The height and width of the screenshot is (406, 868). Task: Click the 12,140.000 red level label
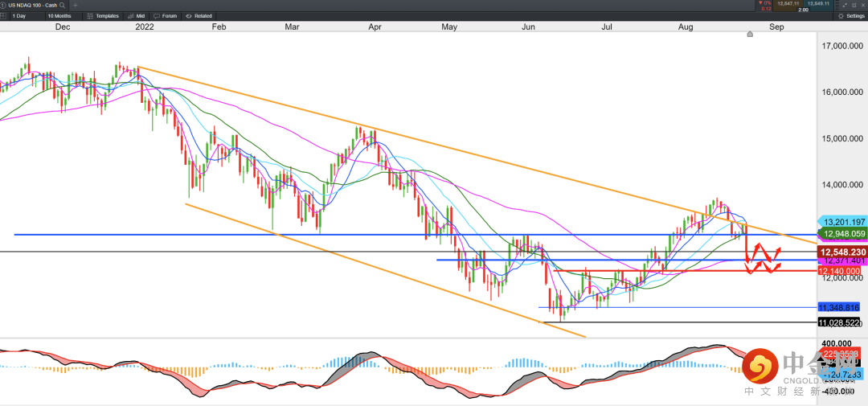click(x=839, y=271)
